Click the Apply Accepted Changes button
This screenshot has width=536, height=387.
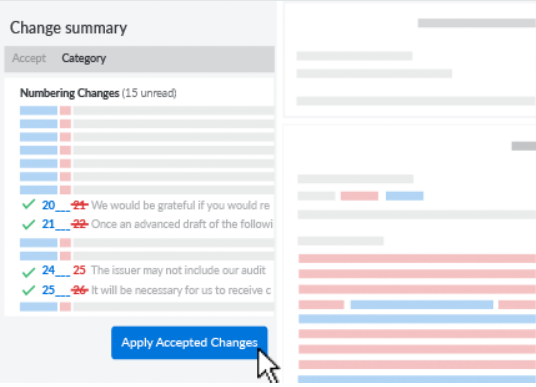pyautogui.click(x=189, y=343)
